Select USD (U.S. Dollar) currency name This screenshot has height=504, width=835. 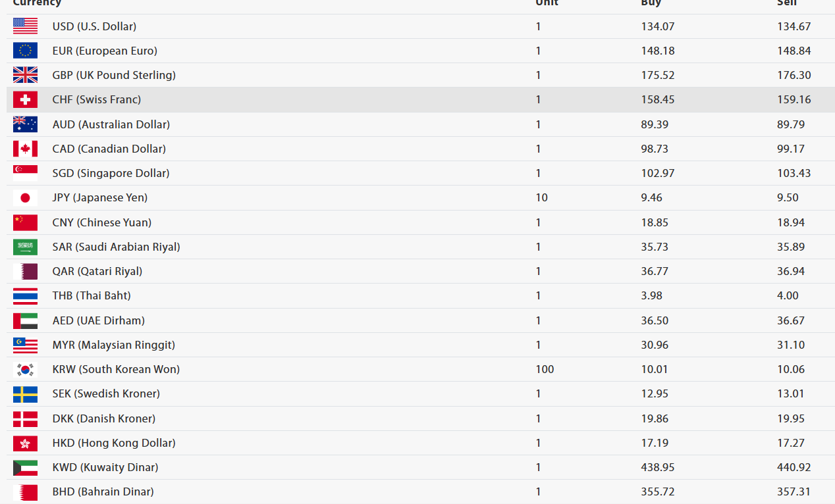click(94, 26)
